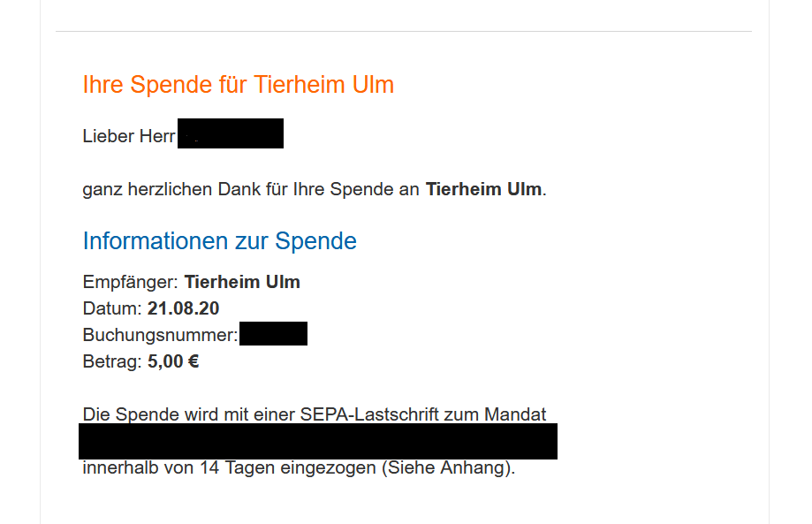
Task: Click the 'Lieber Herr' greeting text
Action: coord(129,136)
